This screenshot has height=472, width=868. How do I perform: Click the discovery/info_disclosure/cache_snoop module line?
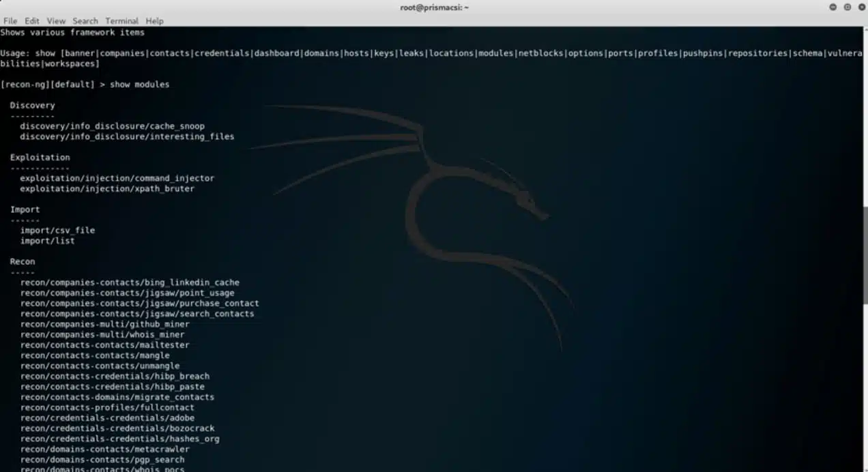[x=112, y=126]
